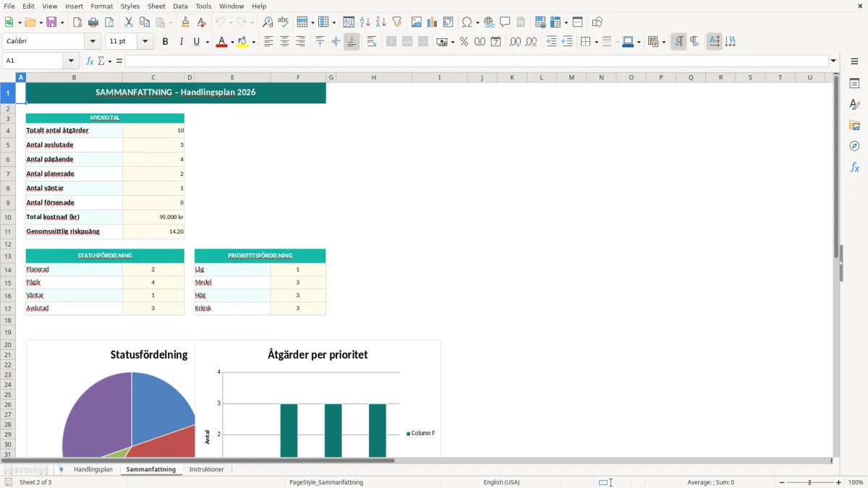
Task: Open the Open-document dropdown arrow
Action: pos(40,22)
